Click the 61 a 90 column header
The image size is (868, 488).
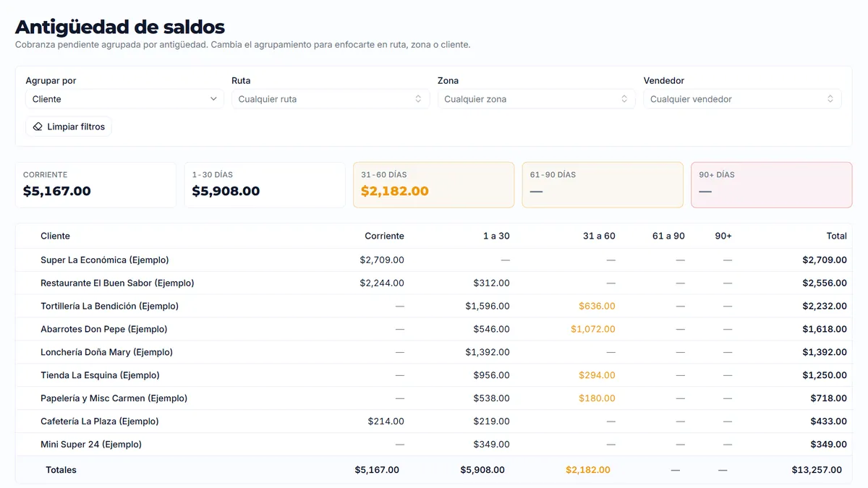(668, 236)
